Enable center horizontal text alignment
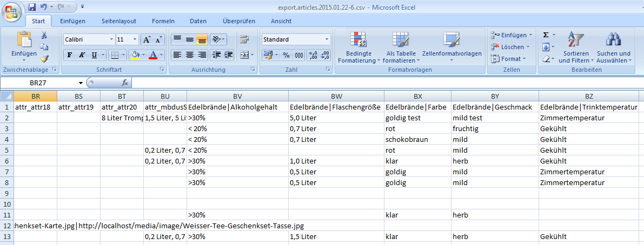Screen dimensions: 644x245 click(x=189, y=55)
